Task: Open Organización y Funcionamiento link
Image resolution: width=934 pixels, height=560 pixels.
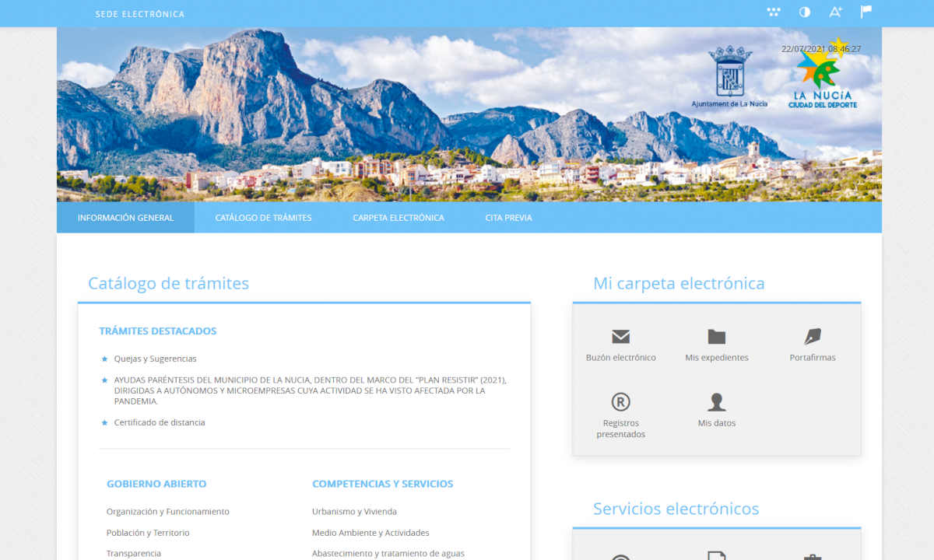Action: [167, 512]
